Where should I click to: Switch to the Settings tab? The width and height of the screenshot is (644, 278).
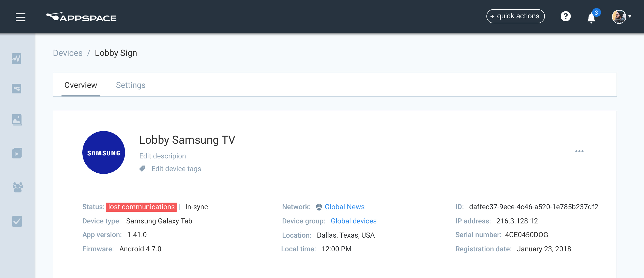(x=131, y=85)
